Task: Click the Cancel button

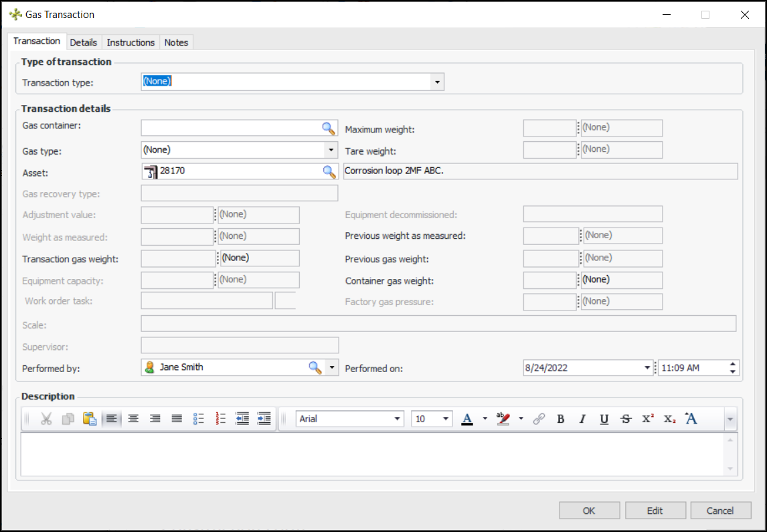Action: 720,511
